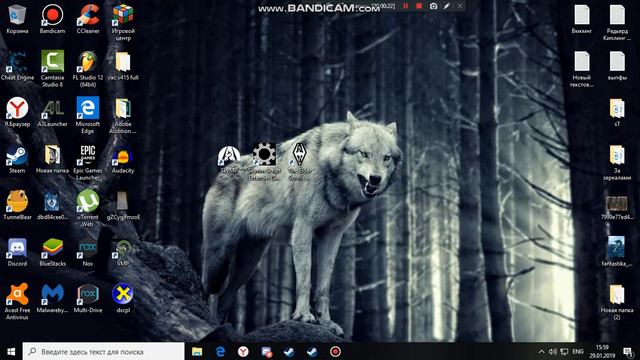Open network status in the tray

pyautogui.click(x=564, y=351)
